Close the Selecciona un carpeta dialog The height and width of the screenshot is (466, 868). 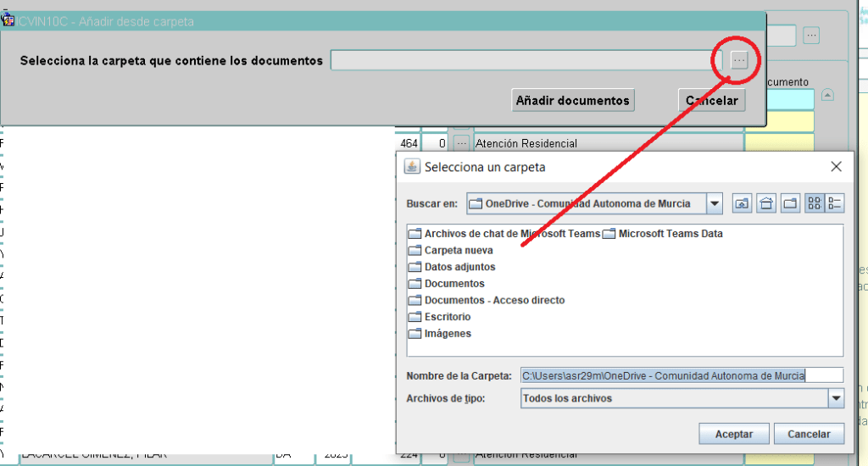pyautogui.click(x=836, y=167)
